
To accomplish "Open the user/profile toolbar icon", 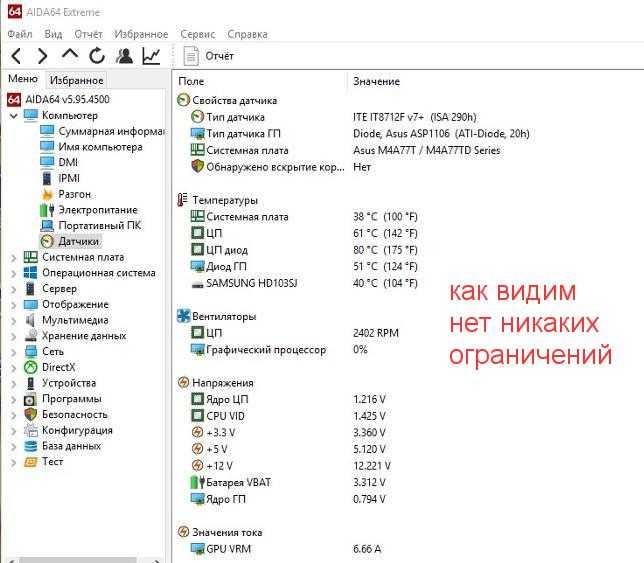I will pos(124,56).
